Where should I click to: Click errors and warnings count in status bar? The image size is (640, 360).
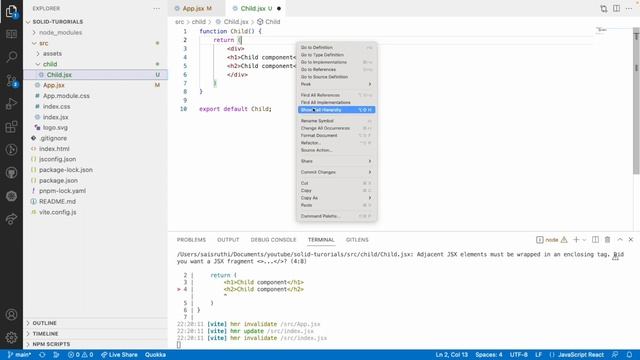coord(80,355)
